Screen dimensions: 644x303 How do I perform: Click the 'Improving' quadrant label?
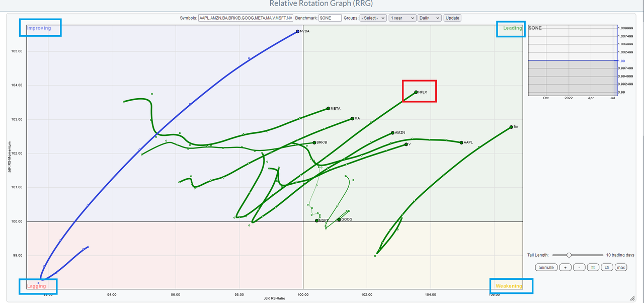[x=39, y=28]
